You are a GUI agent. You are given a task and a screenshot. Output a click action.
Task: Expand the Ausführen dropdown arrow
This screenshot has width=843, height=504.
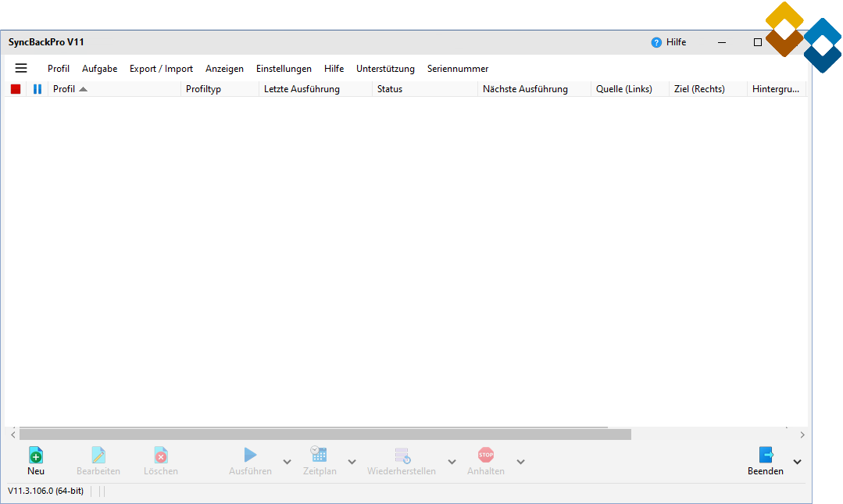287,462
